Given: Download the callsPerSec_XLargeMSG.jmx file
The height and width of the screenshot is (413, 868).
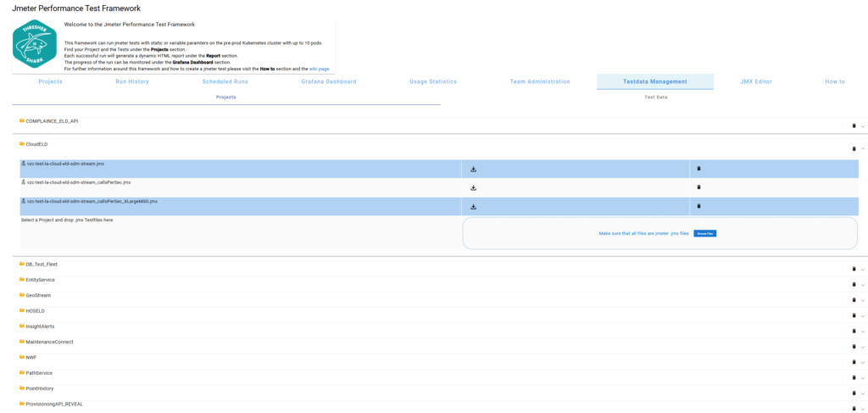Looking at the screenshot, I should click(x=473, y=207).
